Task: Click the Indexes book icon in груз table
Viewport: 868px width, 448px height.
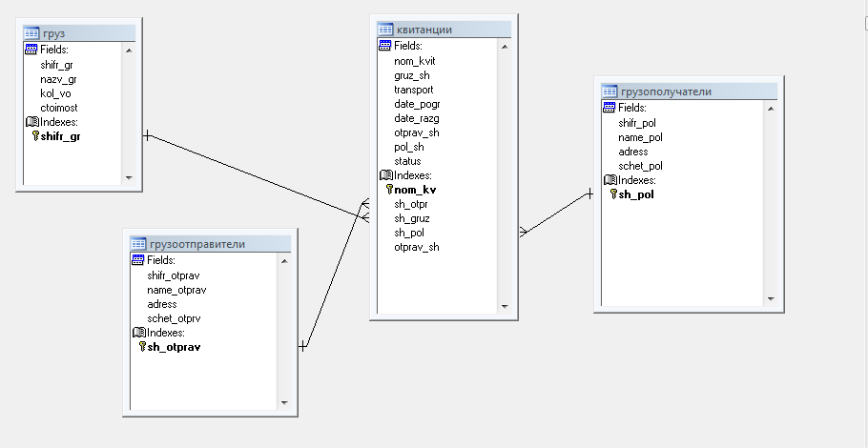Action: pyautogui.click(x=32, y=122)
